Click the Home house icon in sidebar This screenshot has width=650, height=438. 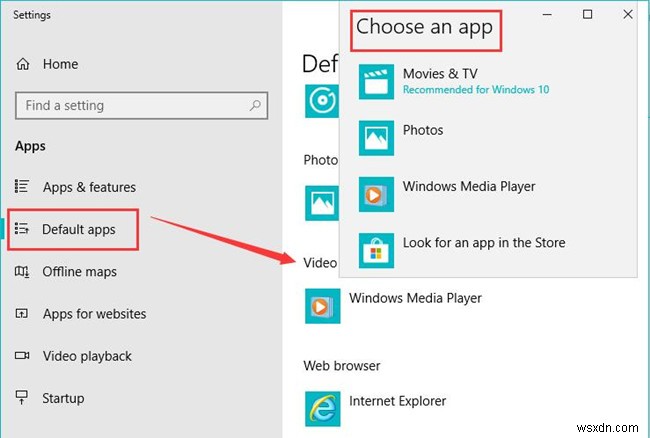[23, 64]
